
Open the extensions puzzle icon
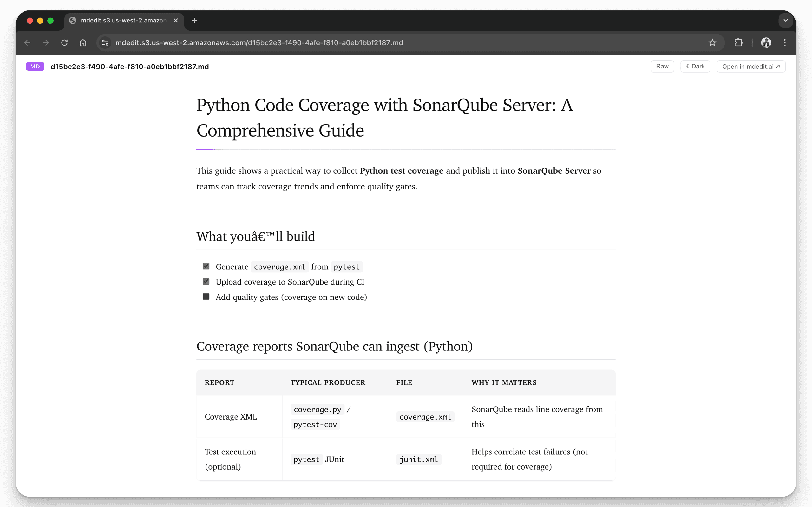pos(738,42)
